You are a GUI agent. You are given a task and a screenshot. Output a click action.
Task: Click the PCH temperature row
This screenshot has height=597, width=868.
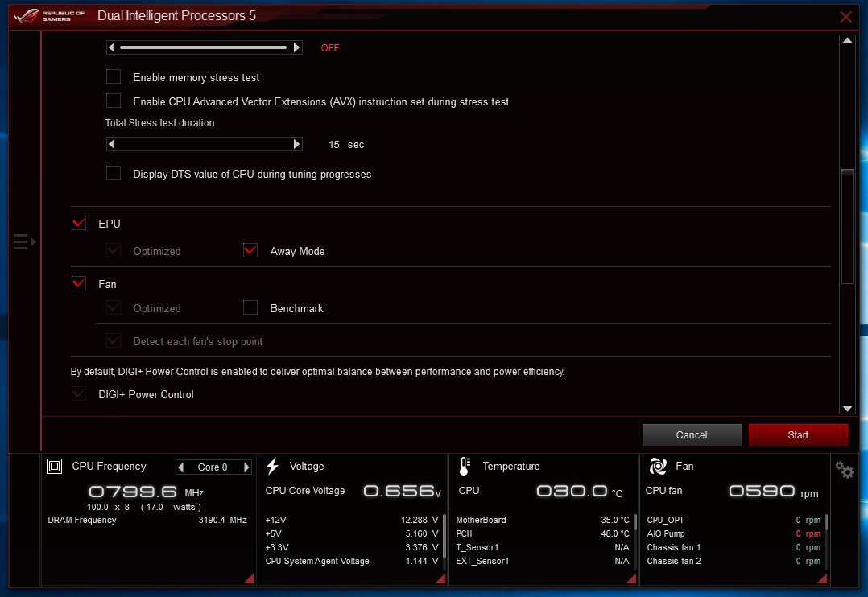[543, 534]
